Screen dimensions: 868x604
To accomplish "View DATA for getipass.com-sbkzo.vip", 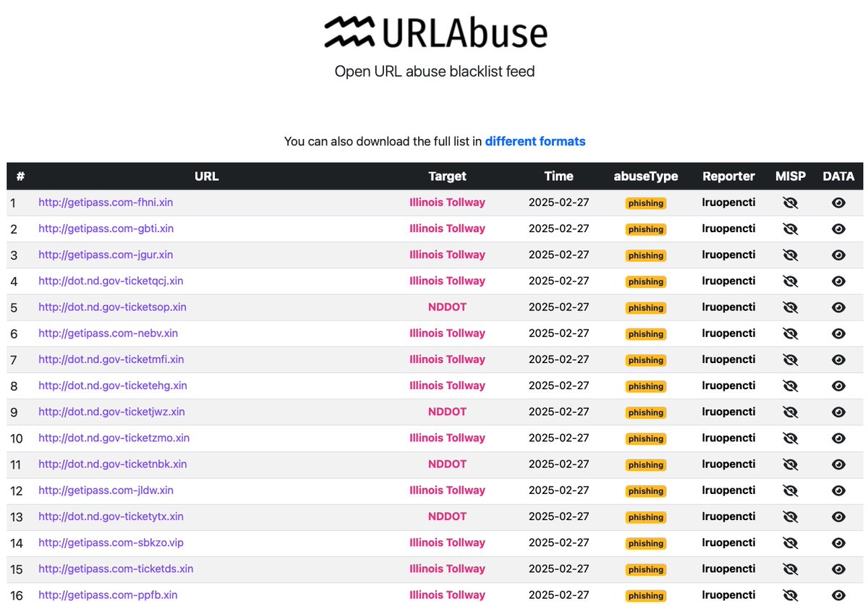I will pyautogui.click(x=838, y=543).
